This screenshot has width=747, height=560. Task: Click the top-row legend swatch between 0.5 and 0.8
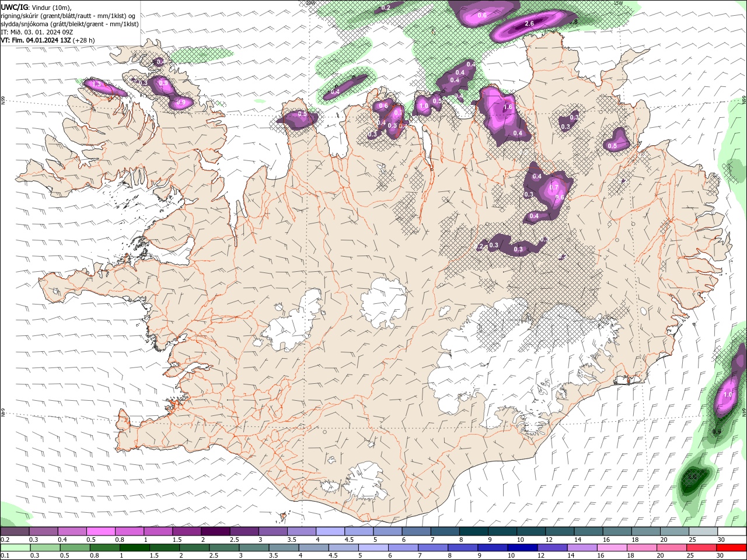click(x=100, y=531)
